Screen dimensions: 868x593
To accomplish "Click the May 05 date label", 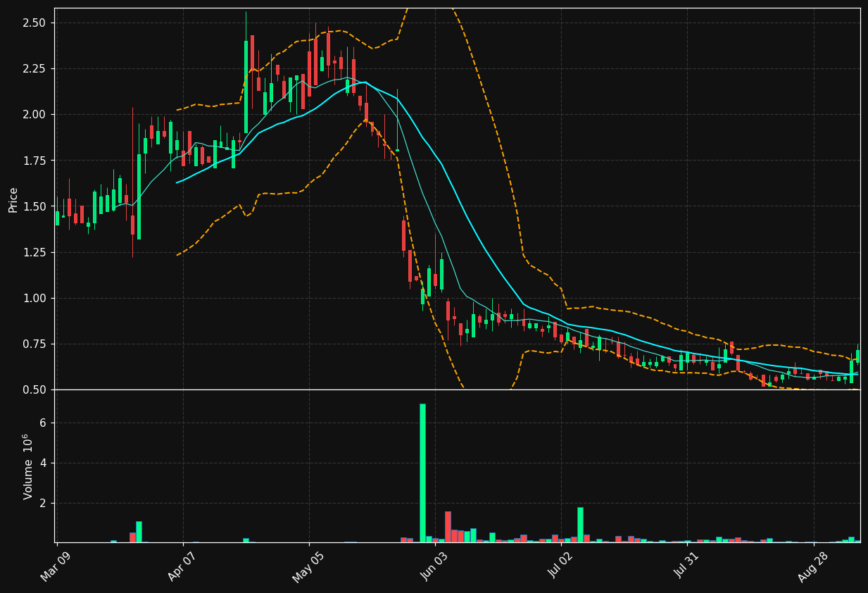I will 307,566.
